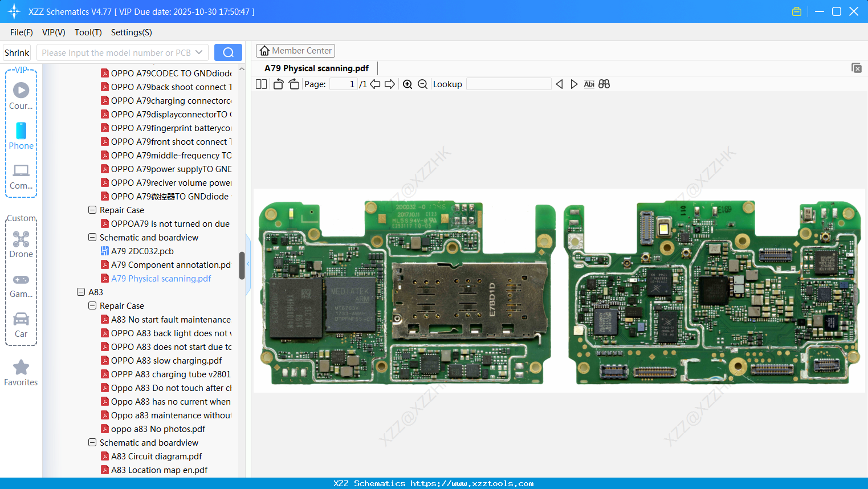
Task: Open the Drone category in sidebar
Action: (21, 244)
